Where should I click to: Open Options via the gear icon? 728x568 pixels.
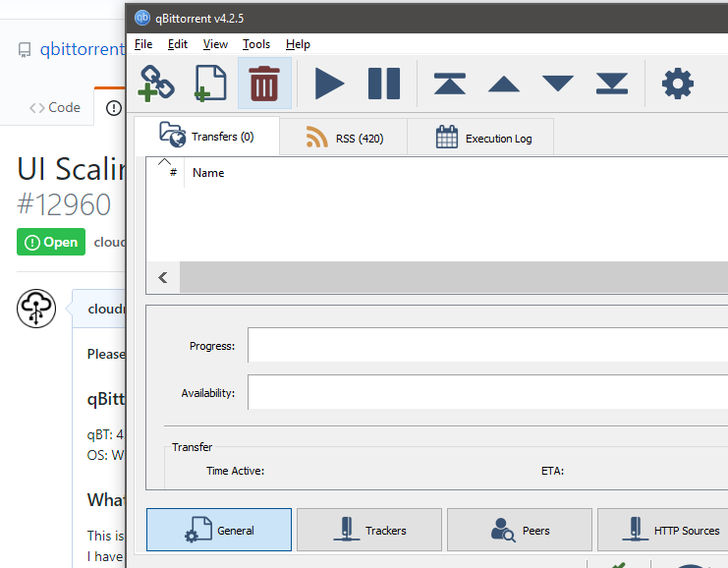coord(677,84)
